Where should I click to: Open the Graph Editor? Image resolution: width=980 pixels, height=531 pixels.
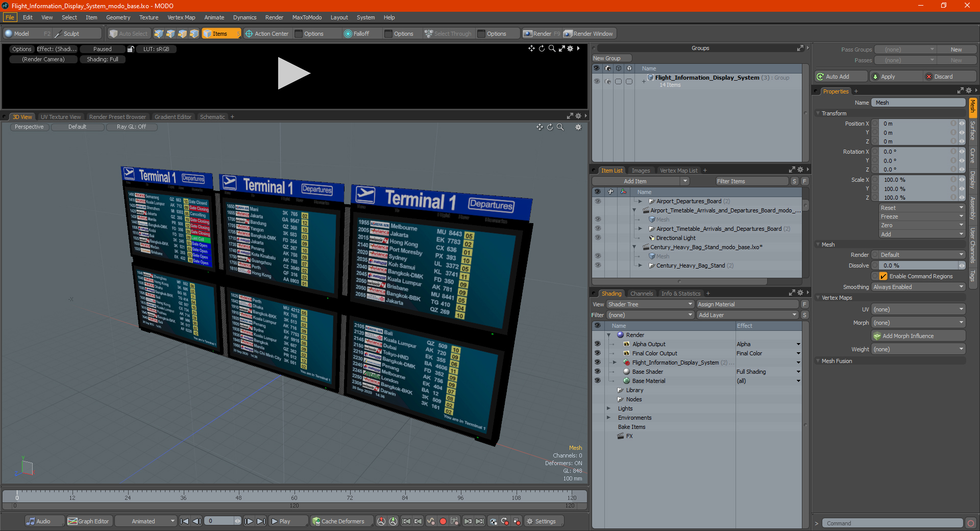pos(88,521)
